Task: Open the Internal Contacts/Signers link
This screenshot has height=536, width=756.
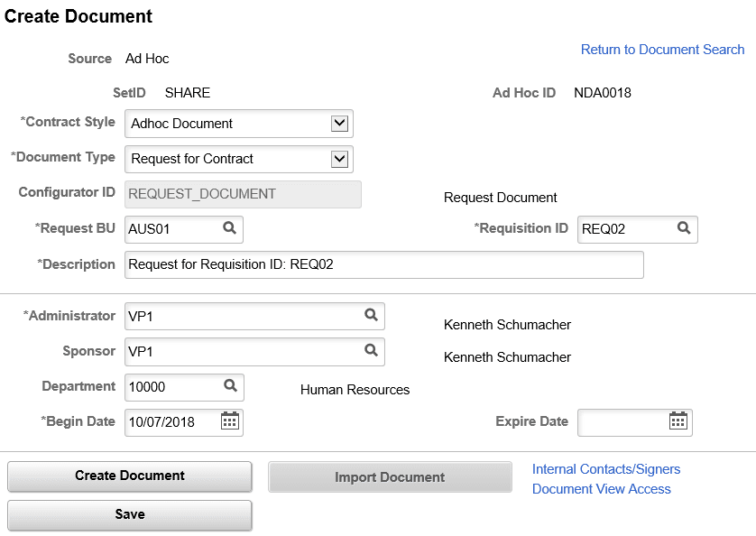Action: 605,468
